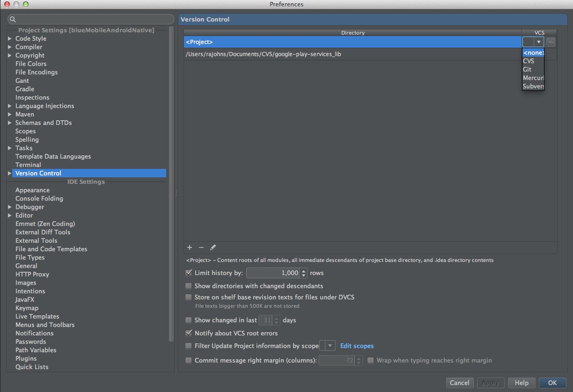The width and height of the screenshot is (573, 392).
Task: Select Plugins in IDE Settings
Action: pyautogui.click(x=26, y=358)
